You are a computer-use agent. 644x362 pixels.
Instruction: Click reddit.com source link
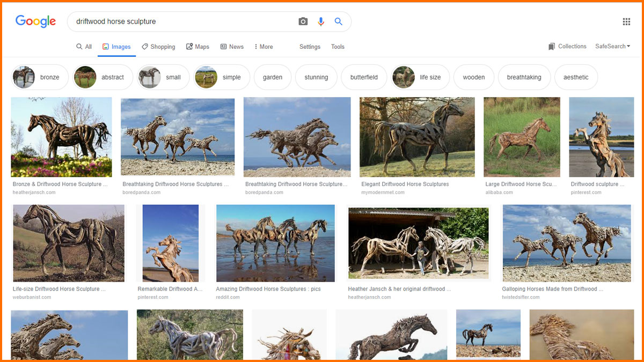click(x=228, y=297)
